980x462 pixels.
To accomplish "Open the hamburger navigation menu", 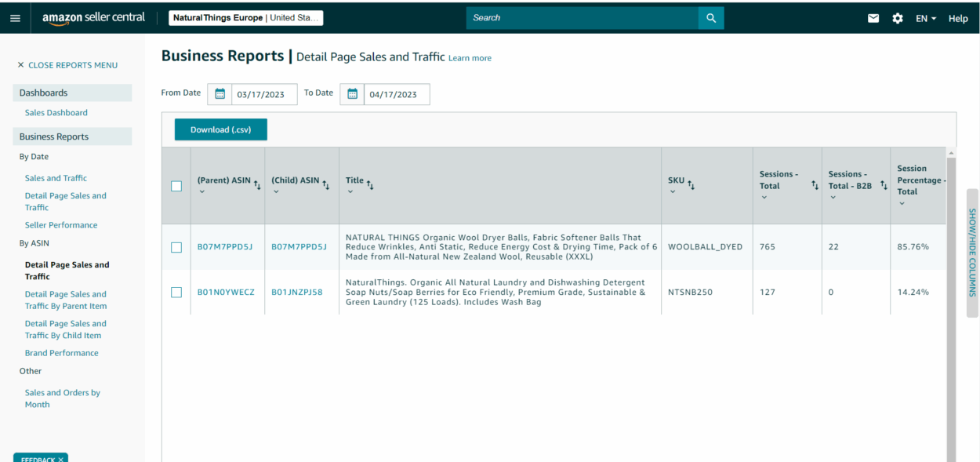I will click(15, 17).
